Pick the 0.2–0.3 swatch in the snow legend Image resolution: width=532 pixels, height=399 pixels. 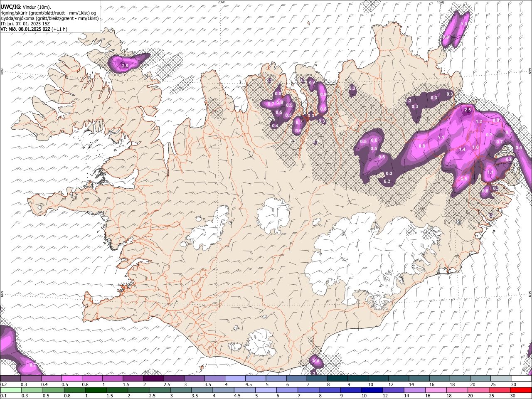(10, 379)
